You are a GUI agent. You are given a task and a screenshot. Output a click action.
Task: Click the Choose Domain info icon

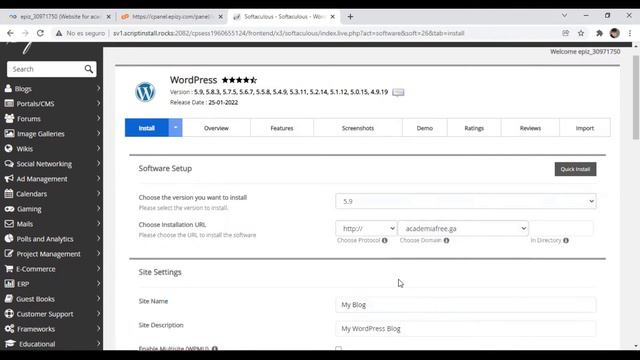(x=447, y=240)
